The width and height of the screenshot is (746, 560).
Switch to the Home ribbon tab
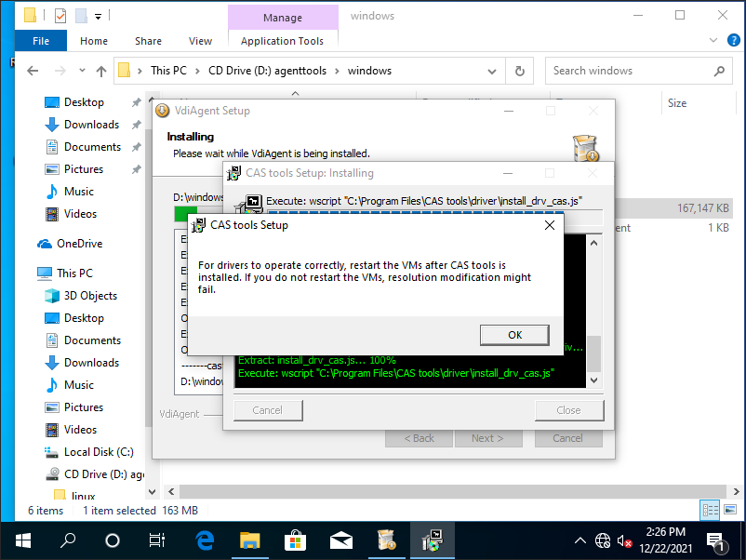(94, 41)
